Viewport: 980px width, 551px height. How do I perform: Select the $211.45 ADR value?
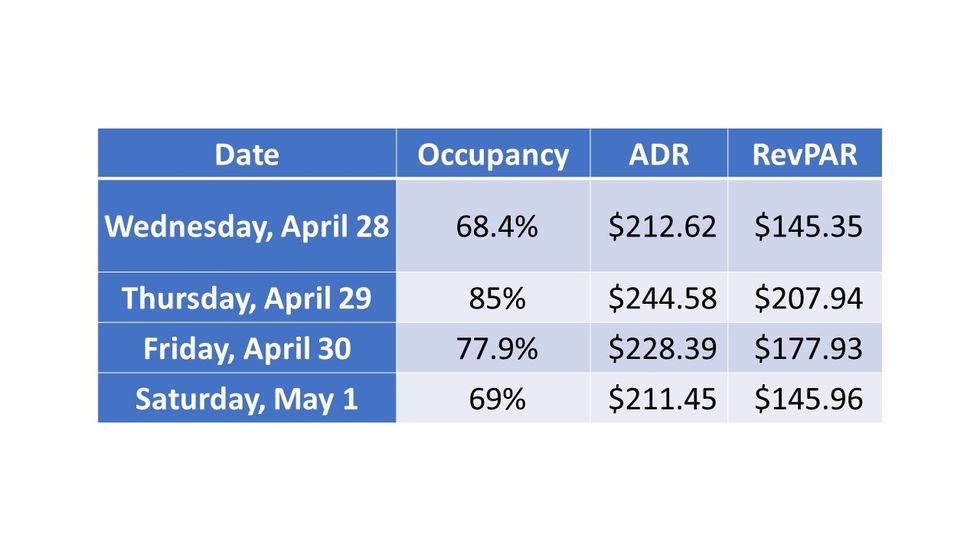point(662,399)
